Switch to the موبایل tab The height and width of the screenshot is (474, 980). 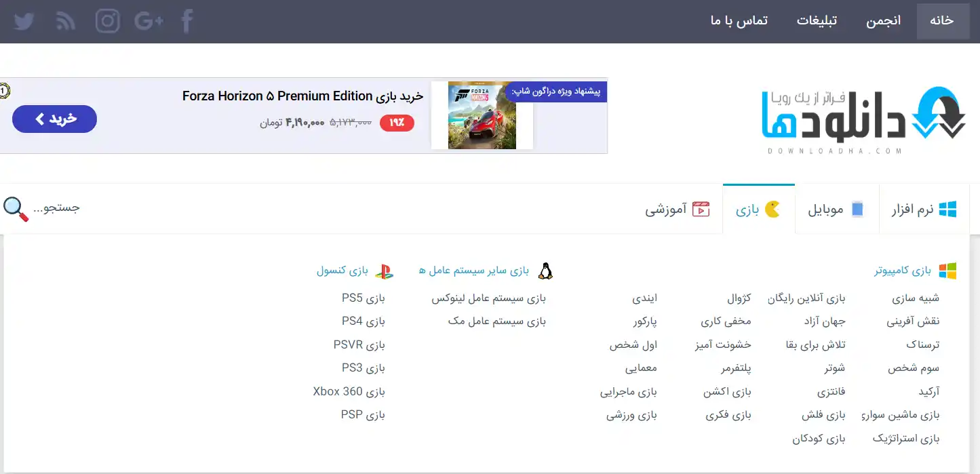(836, 210)
